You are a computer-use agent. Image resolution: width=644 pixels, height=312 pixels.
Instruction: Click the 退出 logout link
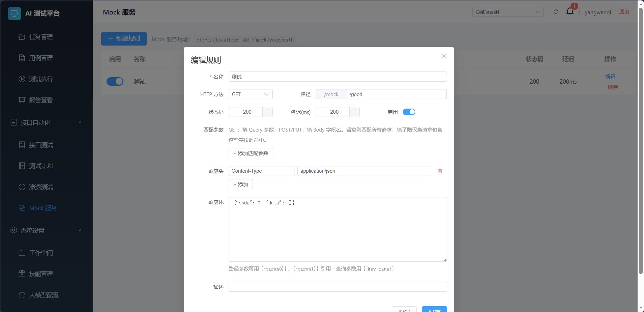pos(624,12)
